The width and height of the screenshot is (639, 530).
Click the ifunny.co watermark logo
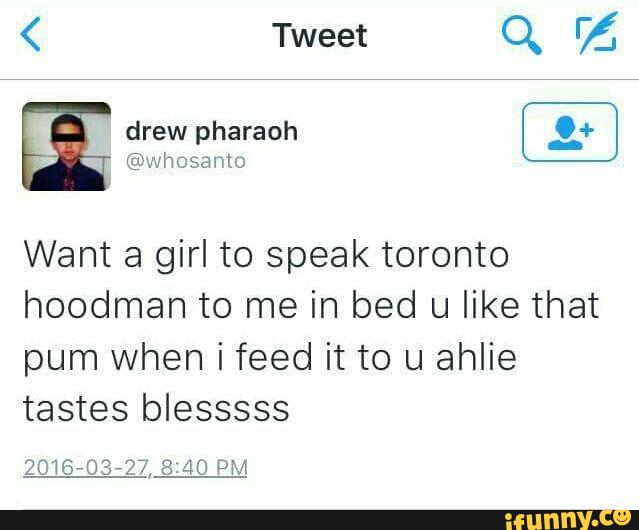tap(571, 519)
